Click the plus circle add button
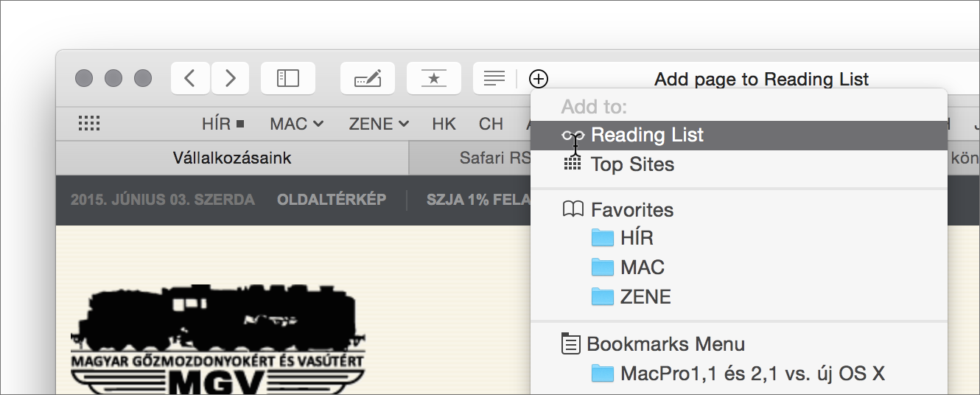The height and width of the screenshot is (395, 980). click(x=539, y=78)
